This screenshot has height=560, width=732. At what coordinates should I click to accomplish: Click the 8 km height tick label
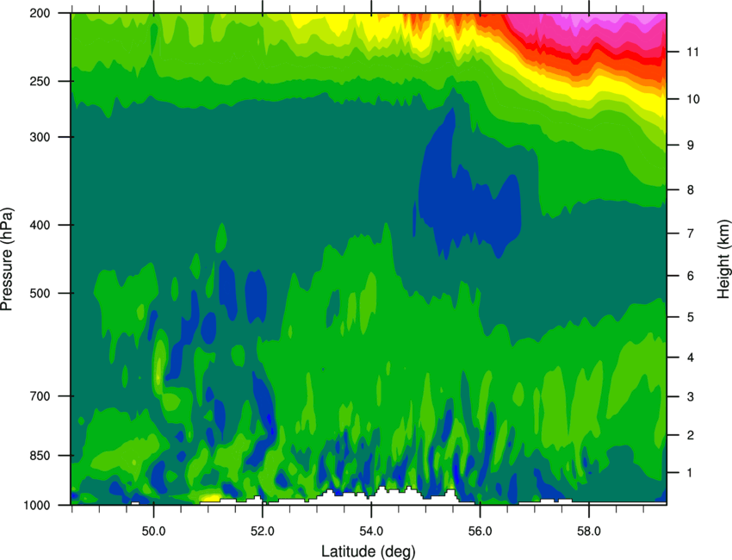coord(691,190)
